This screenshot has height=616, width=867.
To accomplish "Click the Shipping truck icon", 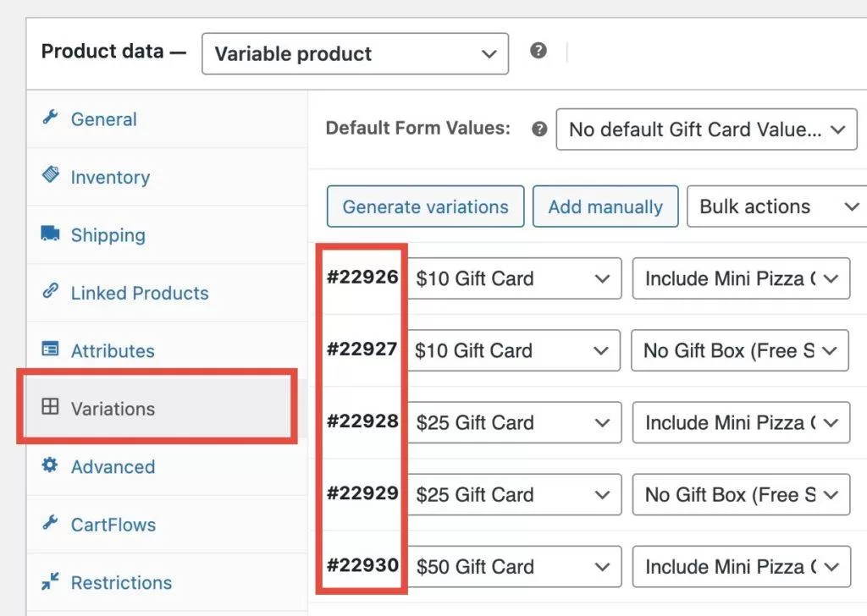I will coord(50,234).
